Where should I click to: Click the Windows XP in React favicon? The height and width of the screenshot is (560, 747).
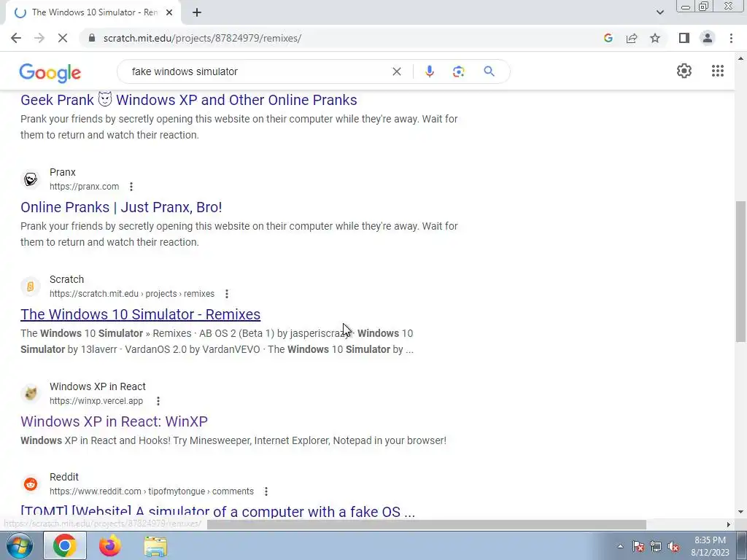(x=31, y=394)
